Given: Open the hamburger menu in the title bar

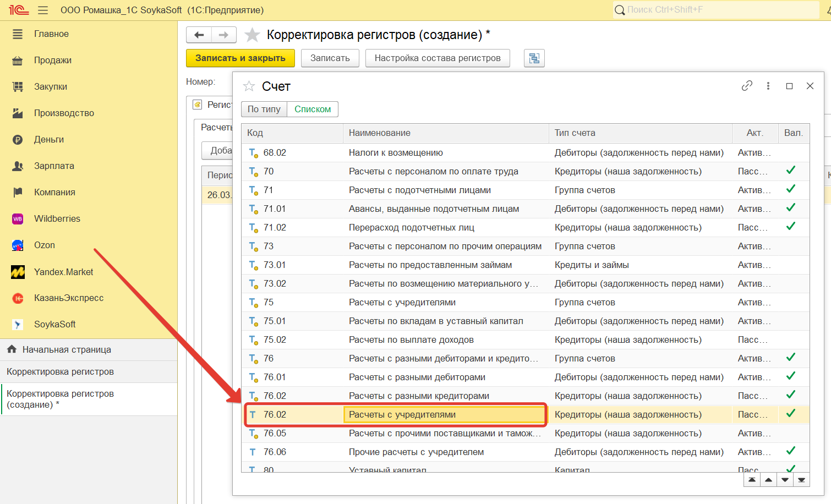Looking at the screenshot, I should point(43,10).
